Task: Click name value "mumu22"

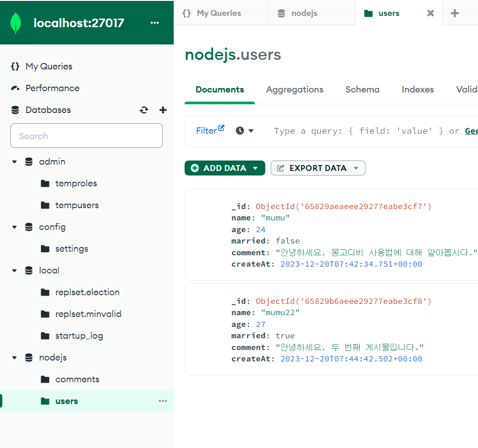Action: (280, 313)
